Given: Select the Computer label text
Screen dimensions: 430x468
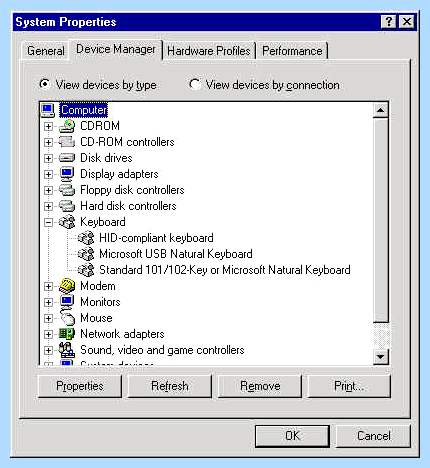Looking at the screenshot, I should click(84, 110).
